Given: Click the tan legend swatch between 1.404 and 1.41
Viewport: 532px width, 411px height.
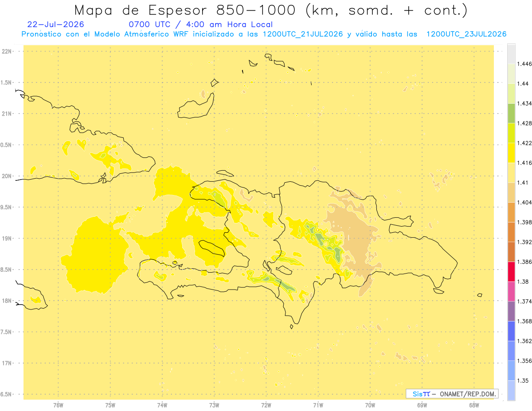Looking at the screenshot, I should pos(511,192).
